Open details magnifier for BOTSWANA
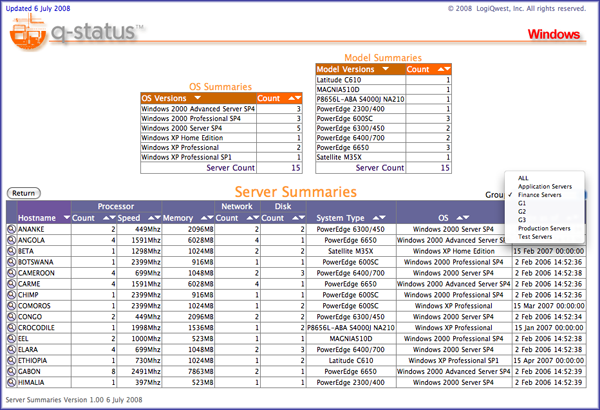 point(12,262)
